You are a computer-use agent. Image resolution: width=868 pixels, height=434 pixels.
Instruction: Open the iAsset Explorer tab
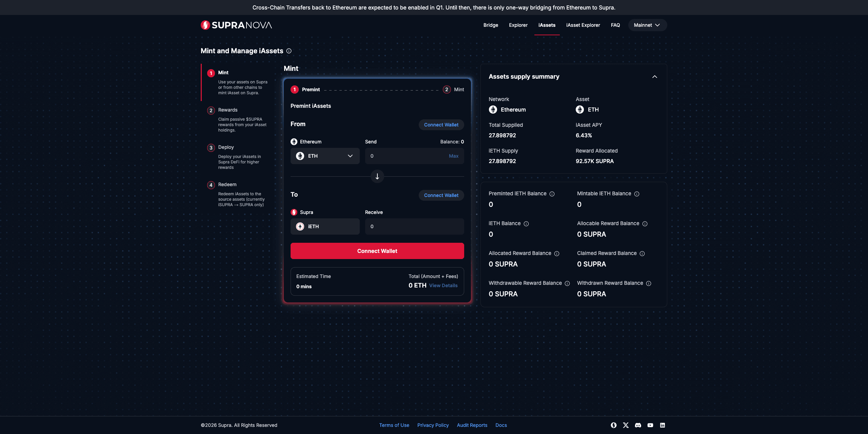tap(583, 25)
